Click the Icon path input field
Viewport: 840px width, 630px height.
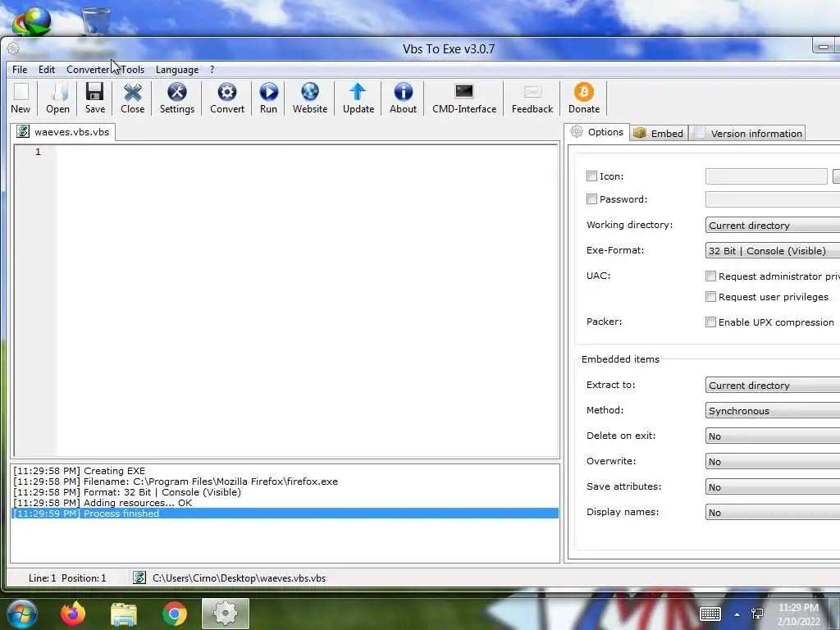point(766,176)
